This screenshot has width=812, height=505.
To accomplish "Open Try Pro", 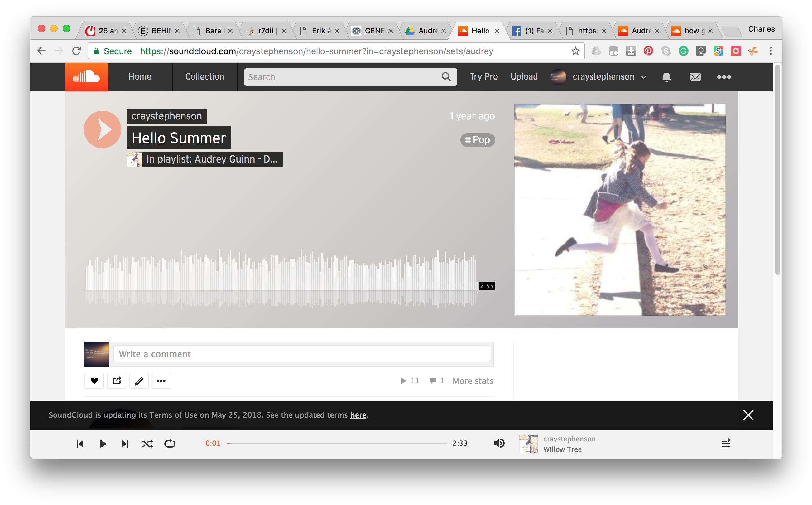I will tap(483, 77).
